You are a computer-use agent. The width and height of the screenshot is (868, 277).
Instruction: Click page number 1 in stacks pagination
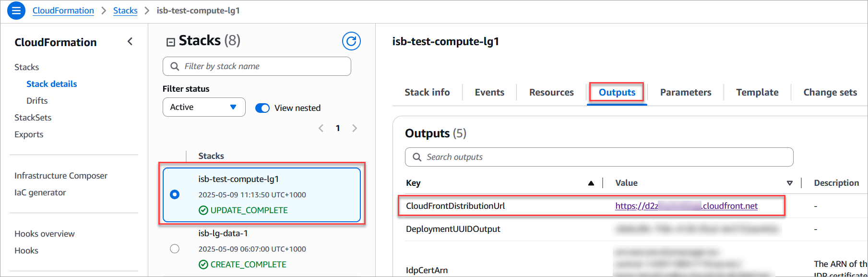tap(338, 128)
